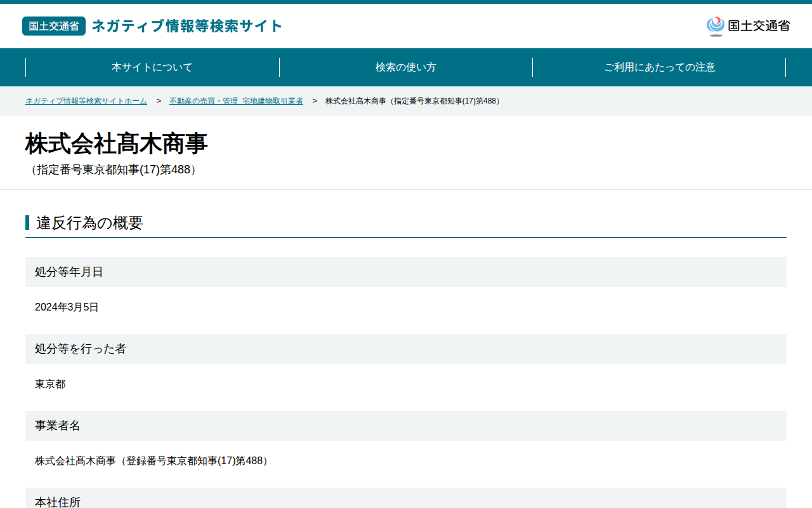This screenshot has height=508, width=812.
Task: Go to ご利用にあたっての注意 page
Action: tap(659, 67)
